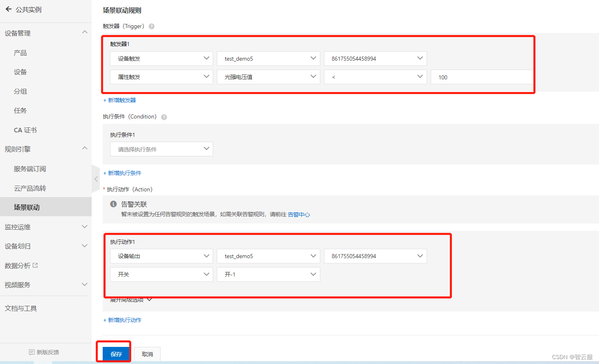599x364 pixels.
Task: Open the 属性触发 dropdown
Action: [161, 77]
